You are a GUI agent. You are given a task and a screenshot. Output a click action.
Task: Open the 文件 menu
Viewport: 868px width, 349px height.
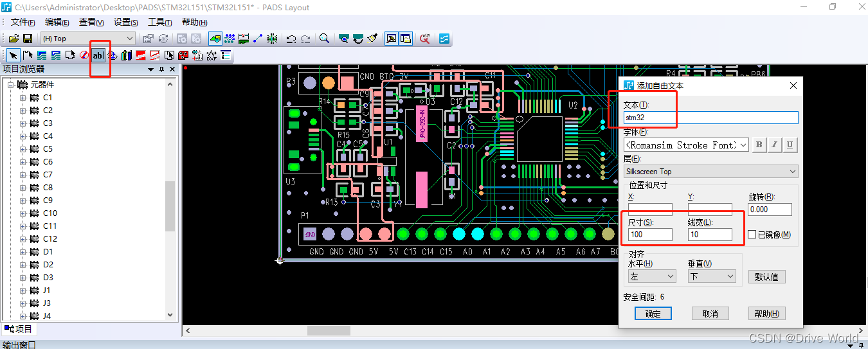[23, 22]
